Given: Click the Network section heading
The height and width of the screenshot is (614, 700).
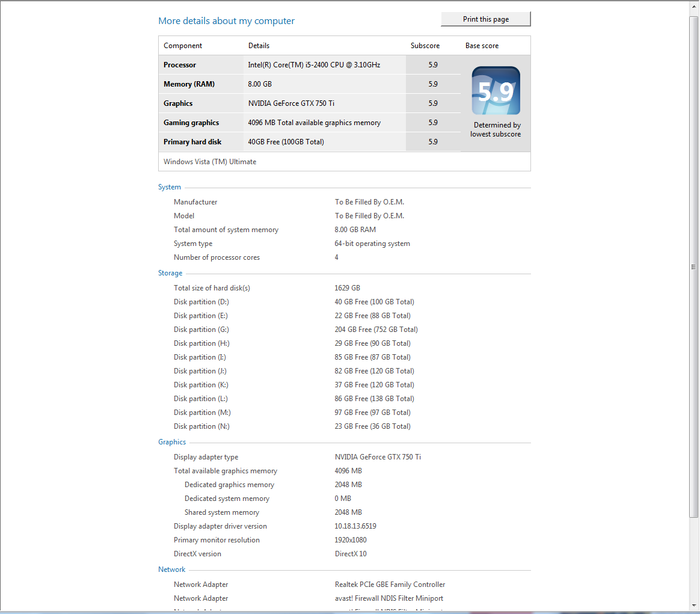Looking at the screenshot, I should click(171, 569).
